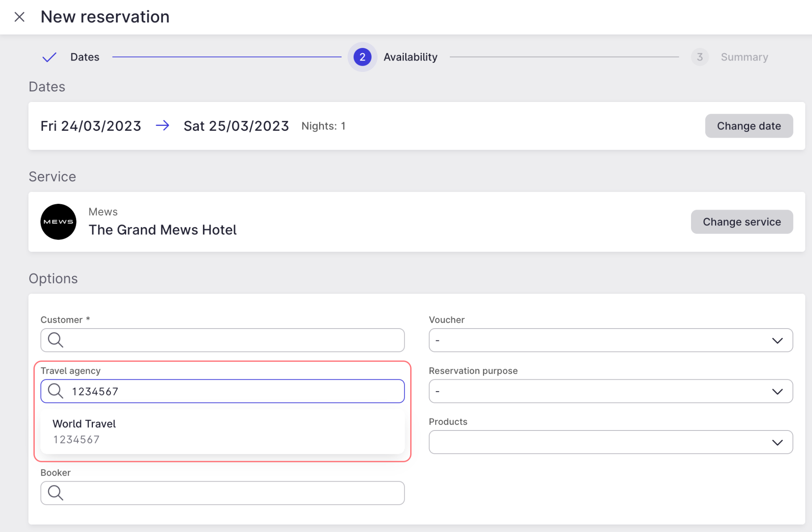
Task: Select World Travel from the suggestions
Action: point(222,431)
